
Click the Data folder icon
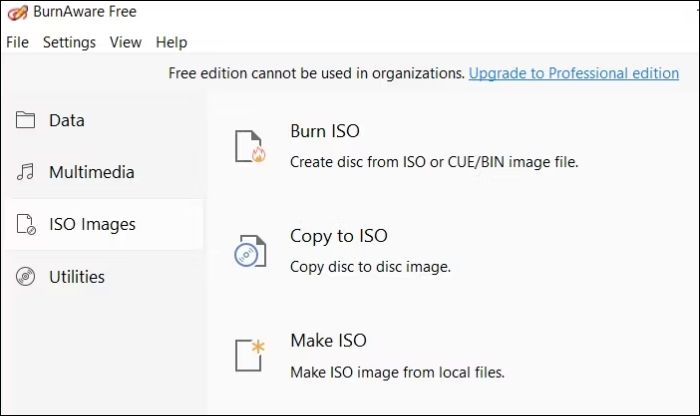tap(26, 120)
